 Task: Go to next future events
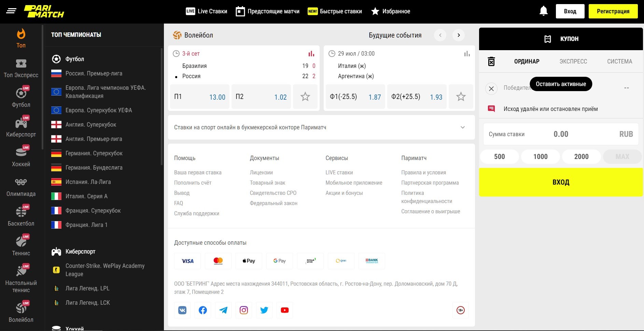(x=459, y=35)
